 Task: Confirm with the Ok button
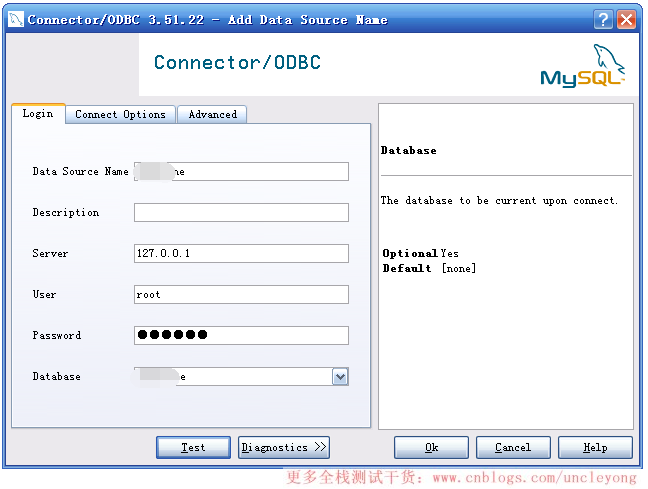click(431, 447)
